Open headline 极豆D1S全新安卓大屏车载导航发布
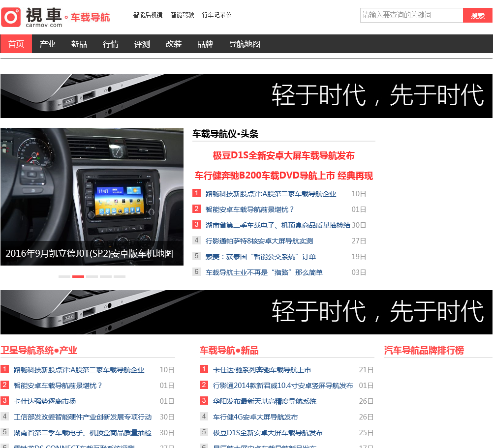493x448 pixels. coord(283,155)
